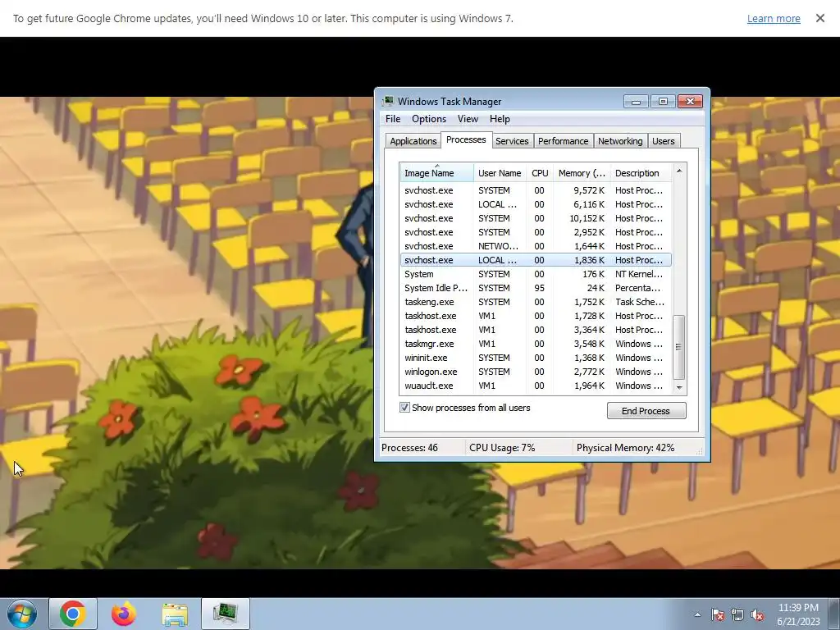Click the CPU Usage: 7% status
This screenshot has height=630, width=840.
[x=502, y=448]
